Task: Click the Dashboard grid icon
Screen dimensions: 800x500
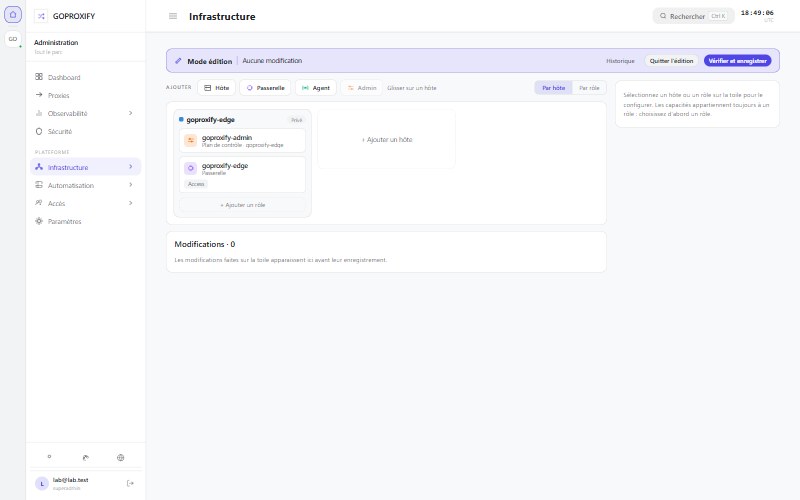Action: (39, 77)
